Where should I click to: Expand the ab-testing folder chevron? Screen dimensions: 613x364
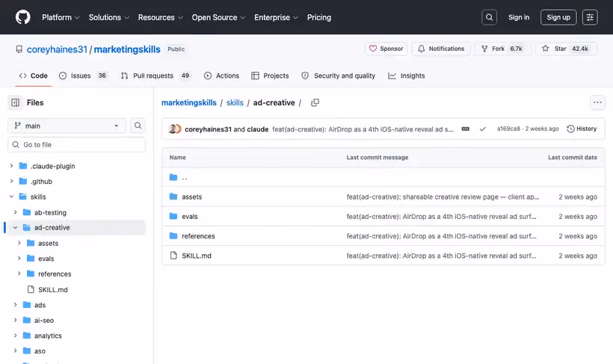point(15,212)
